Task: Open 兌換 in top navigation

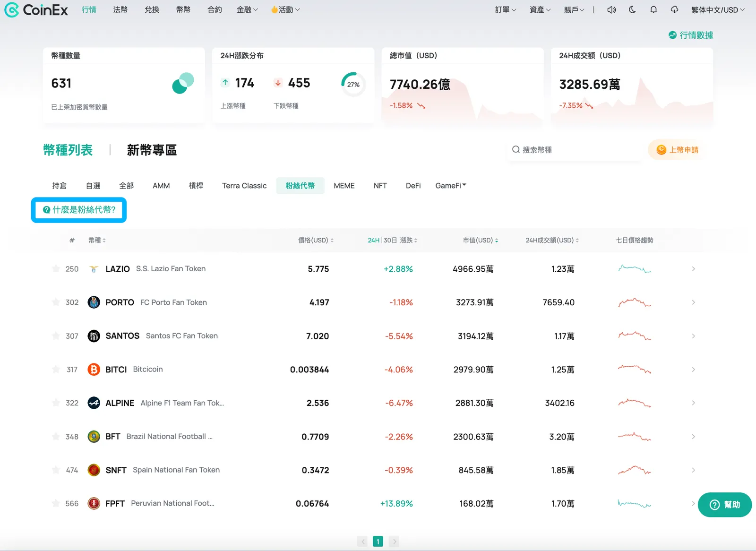Action: [x=152, y=9]
